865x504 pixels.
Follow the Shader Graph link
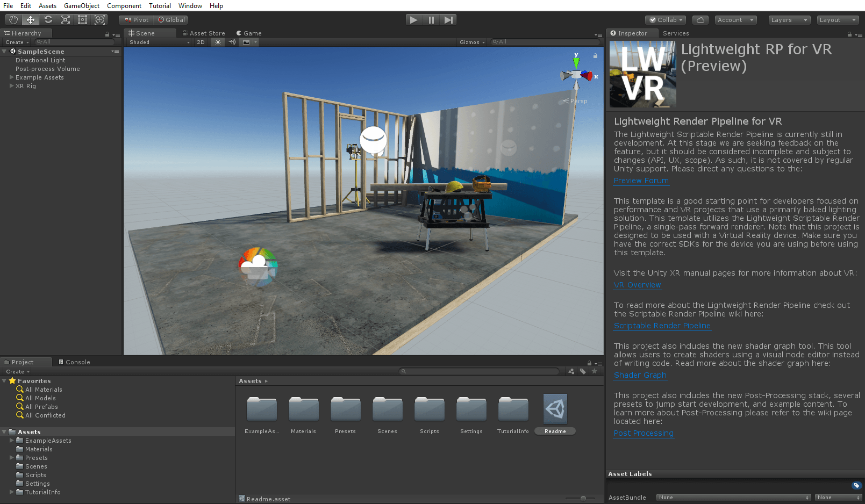coord(640,375)
